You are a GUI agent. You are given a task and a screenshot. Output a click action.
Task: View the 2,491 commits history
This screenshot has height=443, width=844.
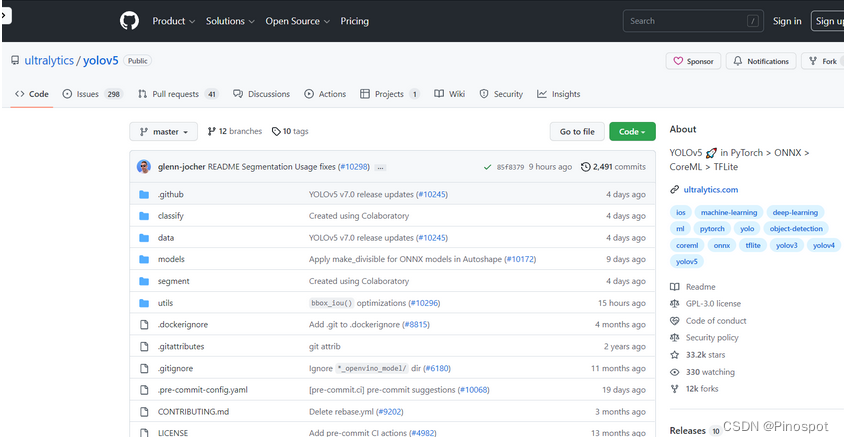point(613,167)
